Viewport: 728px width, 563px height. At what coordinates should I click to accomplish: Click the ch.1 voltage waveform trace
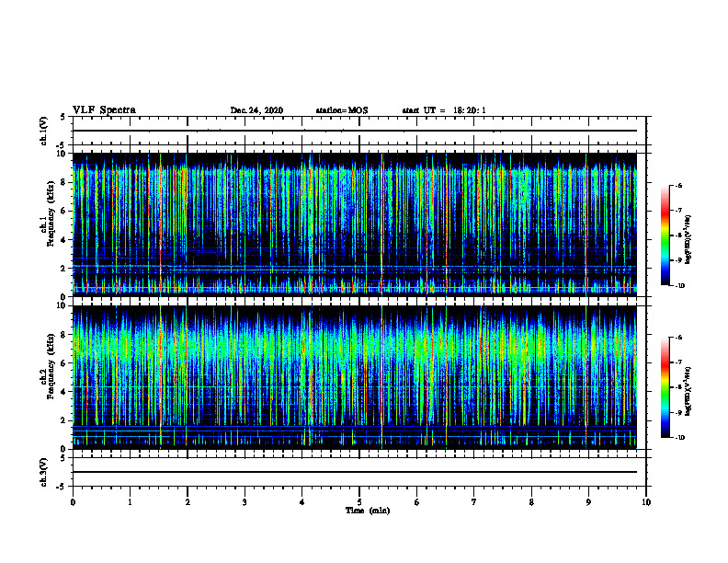tap(355, 131)
